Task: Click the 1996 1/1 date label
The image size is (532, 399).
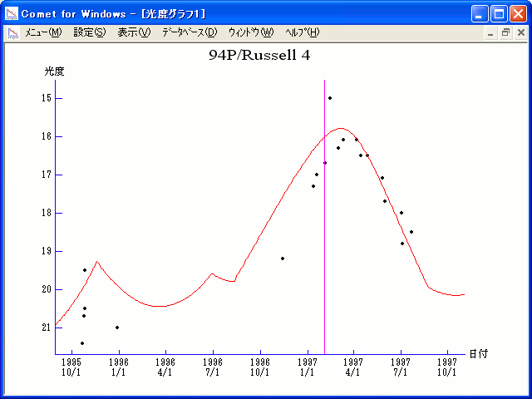Action: tap(119, 367)
